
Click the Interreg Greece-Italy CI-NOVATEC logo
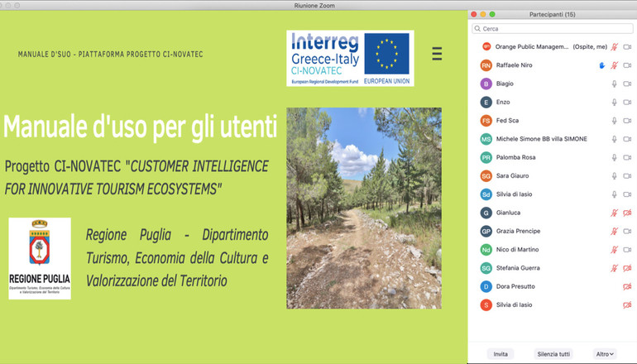click(x=350, y=58)
